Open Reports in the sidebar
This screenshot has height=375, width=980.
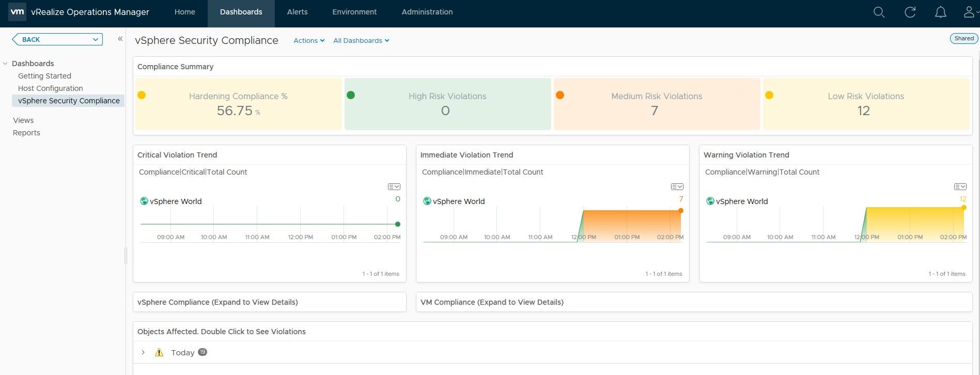pyautogui.click(x=26, y=133)
